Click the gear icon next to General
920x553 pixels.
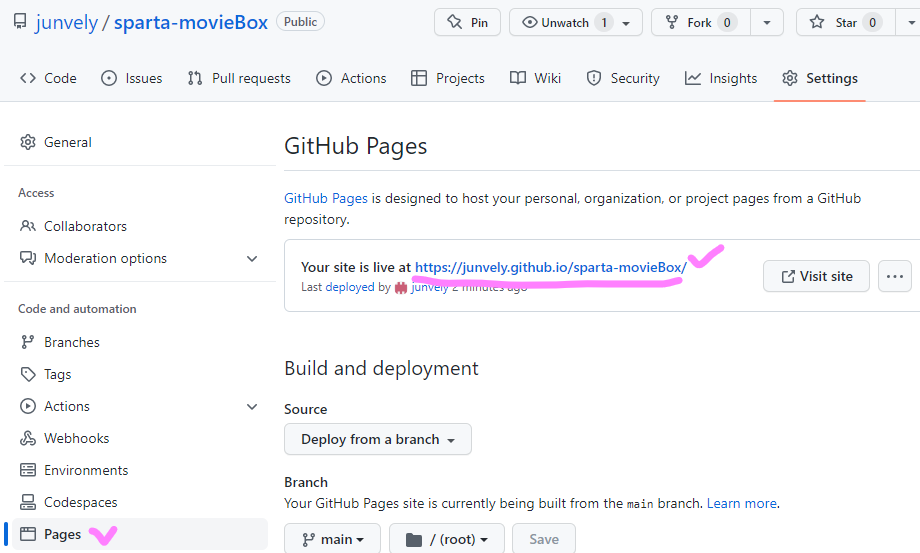(28, 142)
